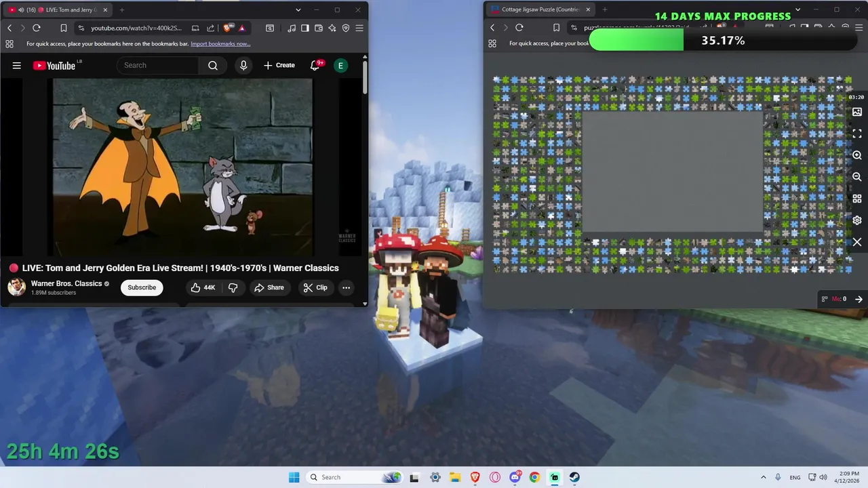This screenshot has height=488, width=868.
Task: Click the Subscribe button
Action: (142, 287)
